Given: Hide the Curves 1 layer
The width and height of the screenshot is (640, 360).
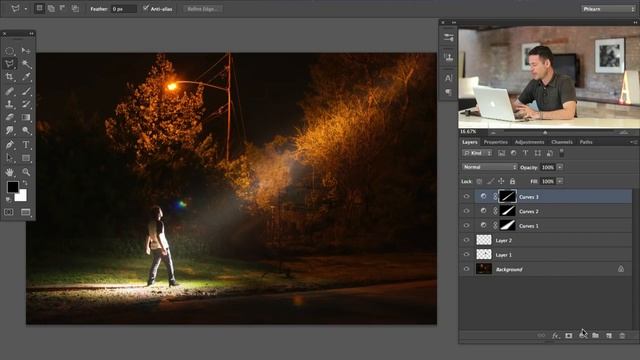Looking at the screenshot, I should click(467, 225).
